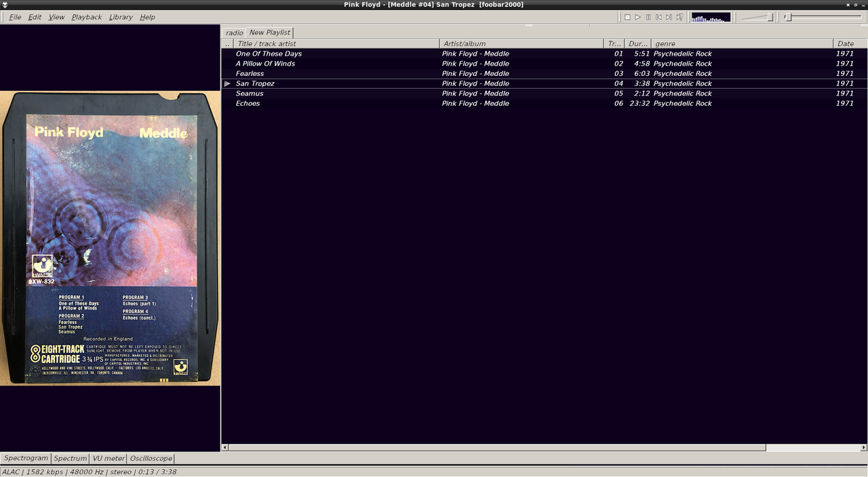Go to the previous track

coord(658,17)
